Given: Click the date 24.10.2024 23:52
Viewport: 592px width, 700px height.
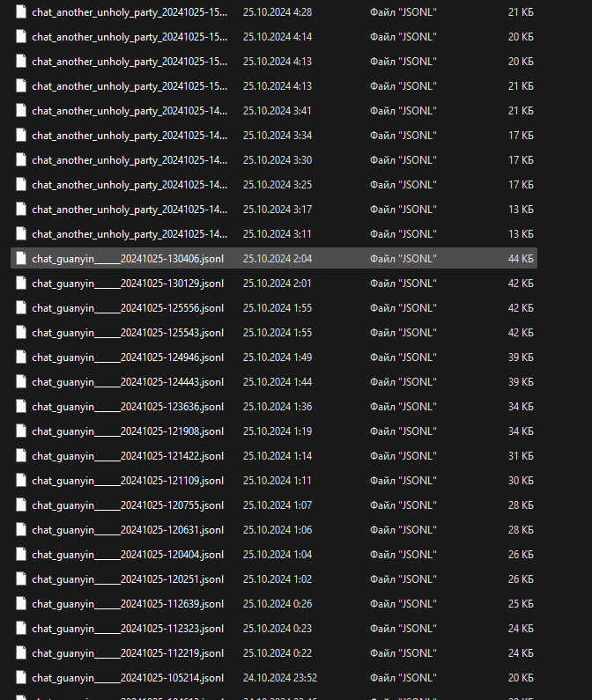Looking at the screenshot, I should click(280, 678).
